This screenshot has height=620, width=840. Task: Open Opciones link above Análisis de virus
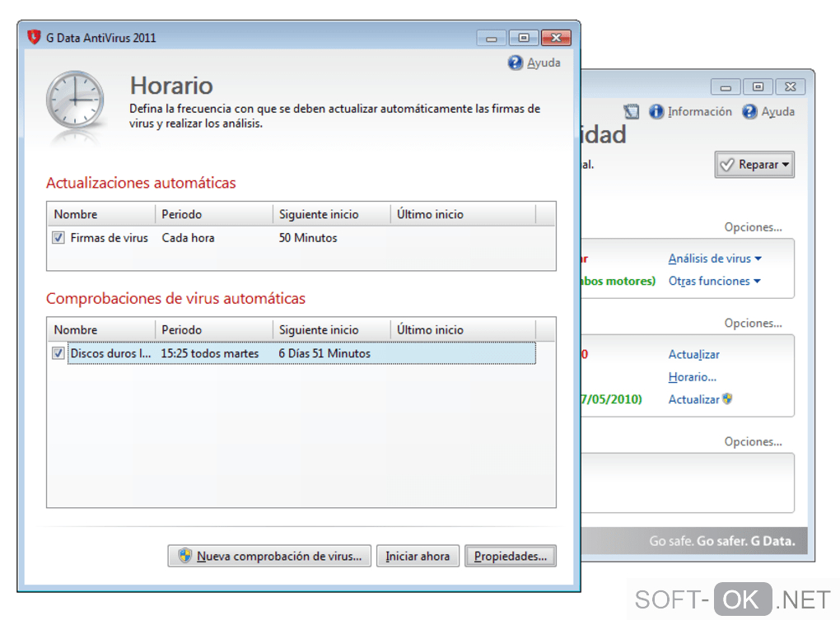click(754, 227)
